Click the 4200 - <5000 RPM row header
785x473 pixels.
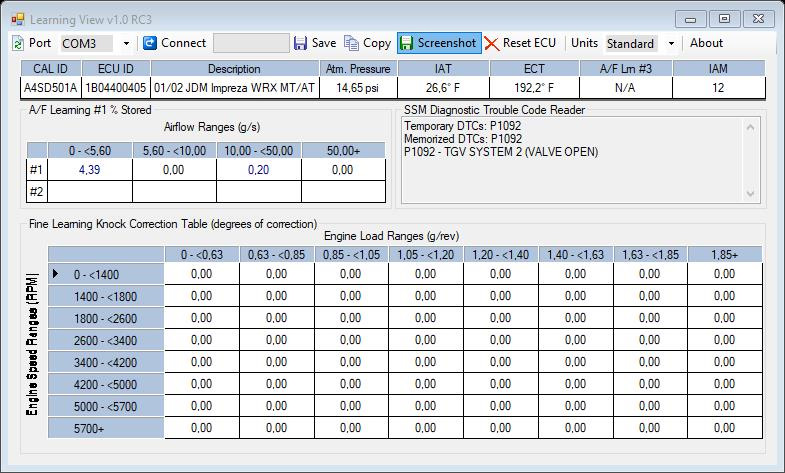[x=106, y=384]
